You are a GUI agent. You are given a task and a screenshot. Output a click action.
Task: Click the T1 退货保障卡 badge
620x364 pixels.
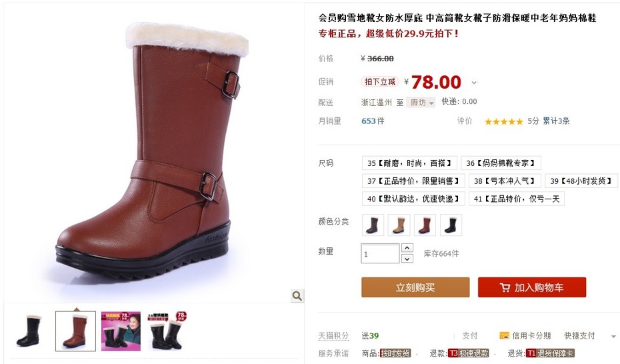550,353
